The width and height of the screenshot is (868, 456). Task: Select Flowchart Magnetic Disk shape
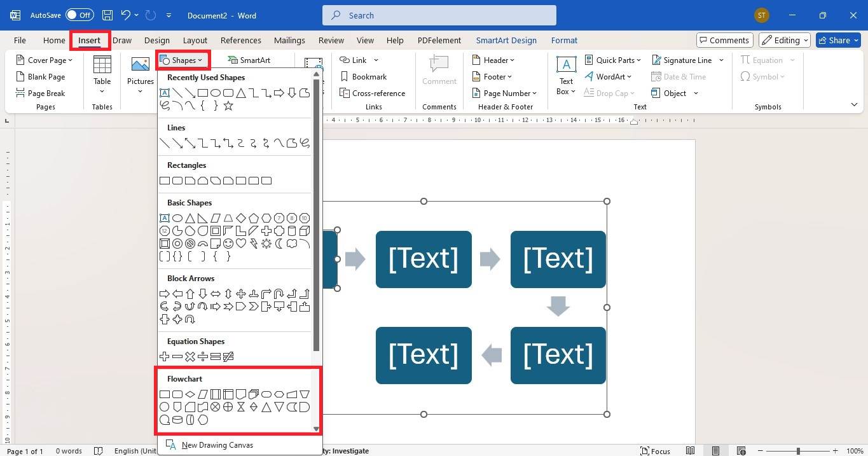tap(177, 420)
